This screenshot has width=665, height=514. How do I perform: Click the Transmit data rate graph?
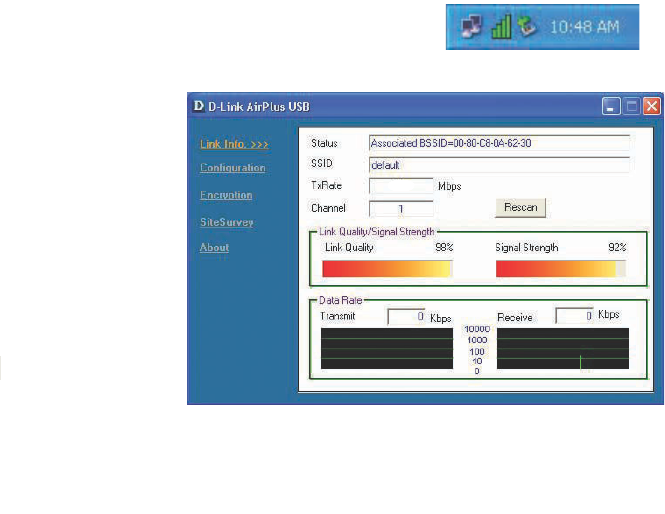[x=387, y=348]
